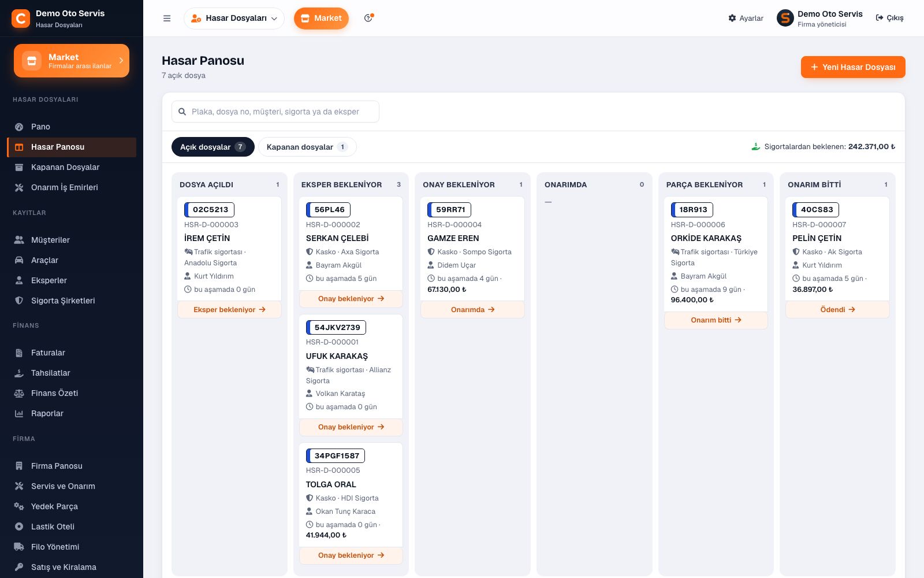Image resolution: width=924 pixels, height=578 pixels.
Task: Open Sigorta Şirketleri in sidebar
Action: point(72,301)
